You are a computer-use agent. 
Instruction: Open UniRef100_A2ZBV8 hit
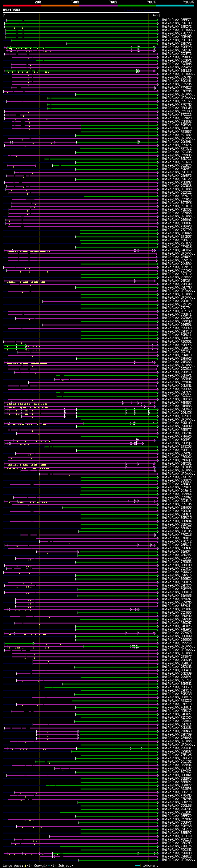[176, 118]
